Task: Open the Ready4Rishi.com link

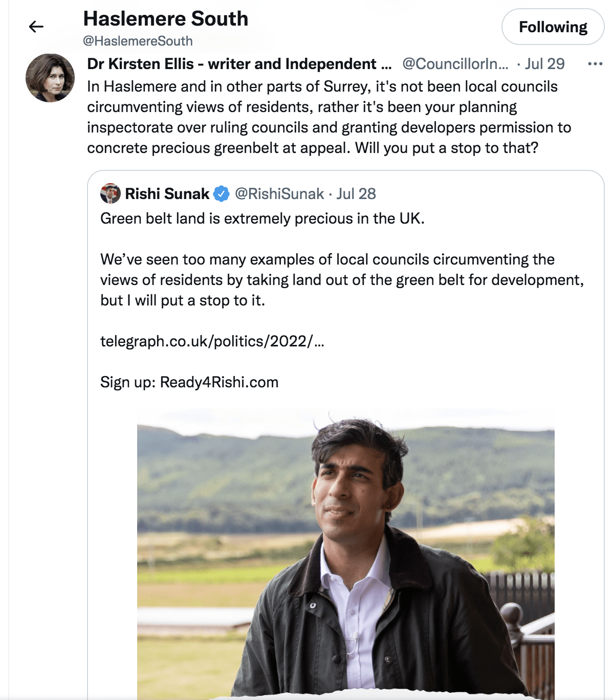Action: [x=219, y=382]
